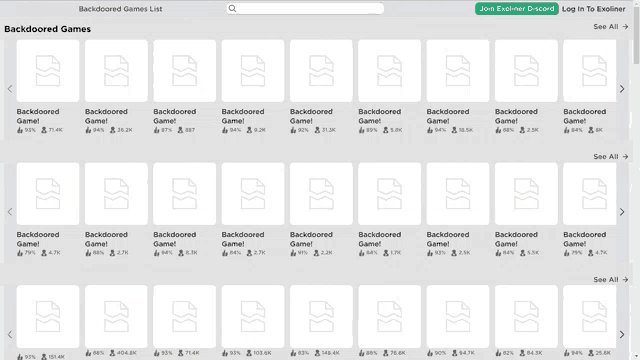This screenshot has height=360, width=640.
Task: Open game thumbnail with 2.2K players
Action: click(x=321, y=194)
